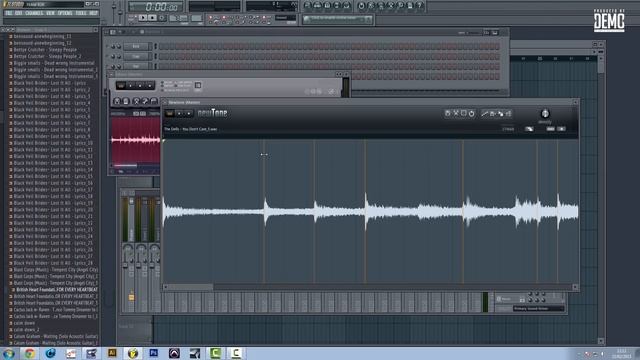Toggle mute LED of Kick channel
Viewport: 640px width, 360px height.
point(108,47)
